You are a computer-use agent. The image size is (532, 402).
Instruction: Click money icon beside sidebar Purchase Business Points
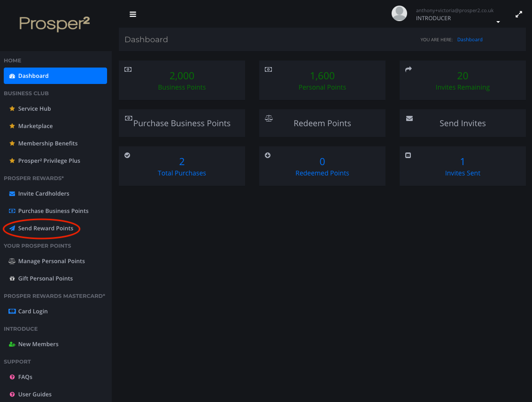[x=12, y=211]
